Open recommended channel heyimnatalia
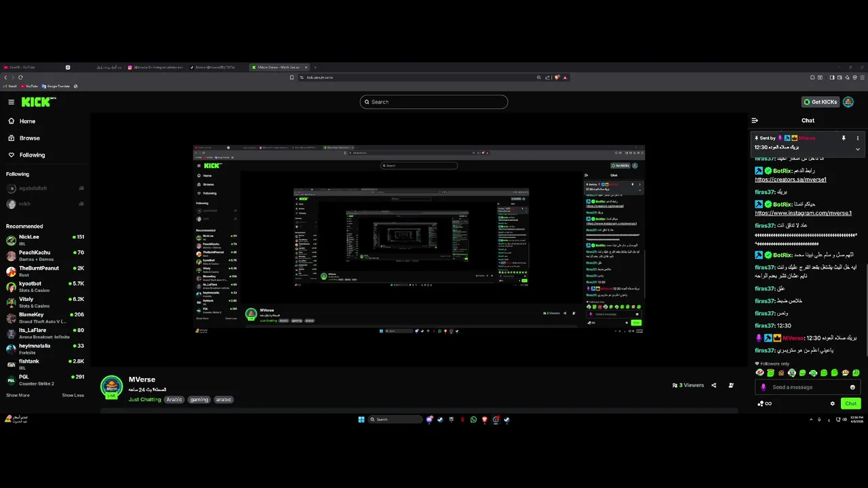 point(45,349)
